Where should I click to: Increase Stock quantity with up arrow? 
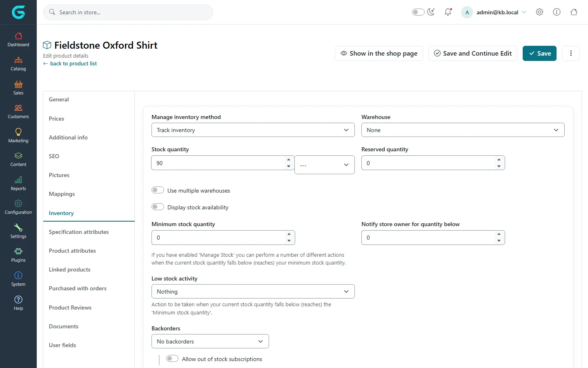point(289,160)
